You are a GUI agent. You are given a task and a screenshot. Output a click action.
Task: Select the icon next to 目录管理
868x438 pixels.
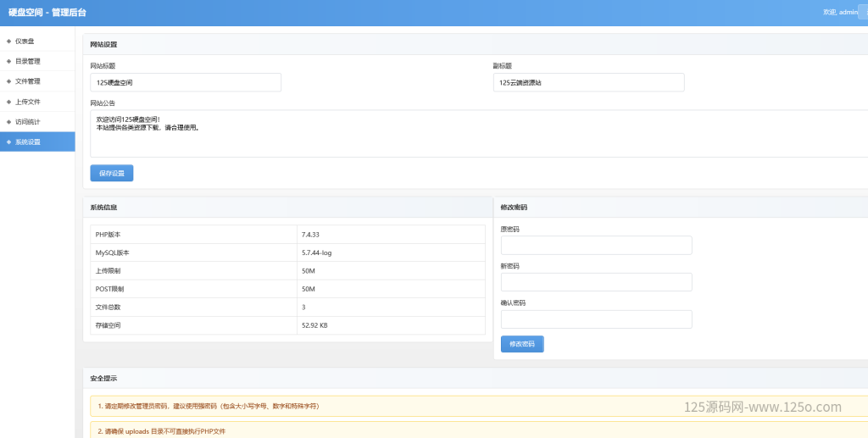pos(8,61)
